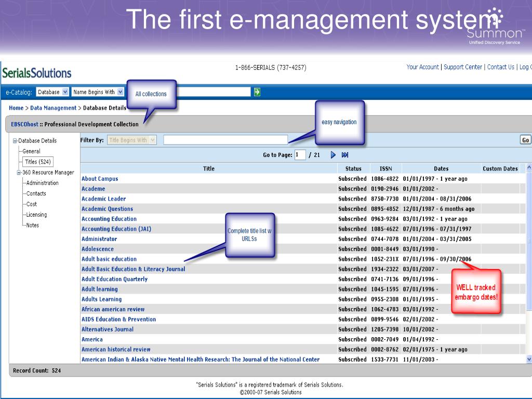Screen dimensions: 532x399
Task: Click the Dates column header
Action: coord(441,169)
